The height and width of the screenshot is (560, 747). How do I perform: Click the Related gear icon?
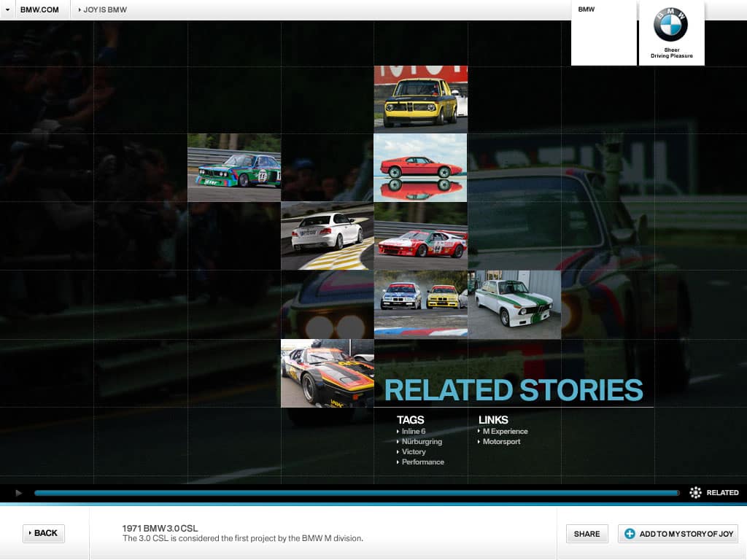coord(695,493)
